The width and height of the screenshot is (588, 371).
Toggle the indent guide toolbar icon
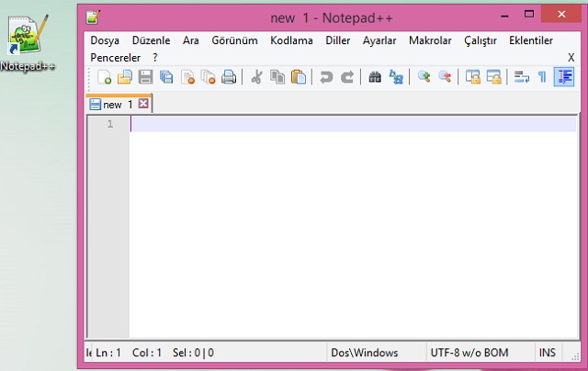564,77
